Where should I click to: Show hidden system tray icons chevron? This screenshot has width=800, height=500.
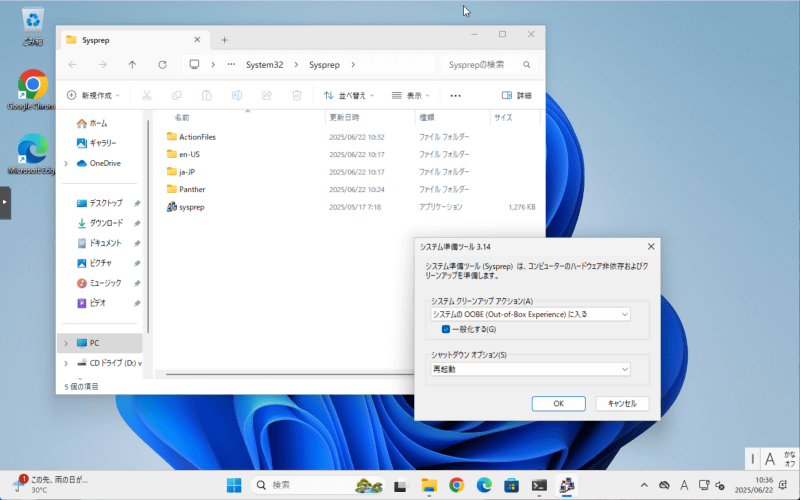644,485
